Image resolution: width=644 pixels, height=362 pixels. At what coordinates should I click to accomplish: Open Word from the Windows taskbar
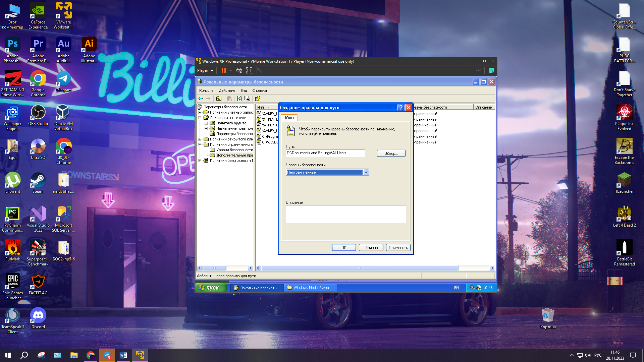click(x=123, y=355)
